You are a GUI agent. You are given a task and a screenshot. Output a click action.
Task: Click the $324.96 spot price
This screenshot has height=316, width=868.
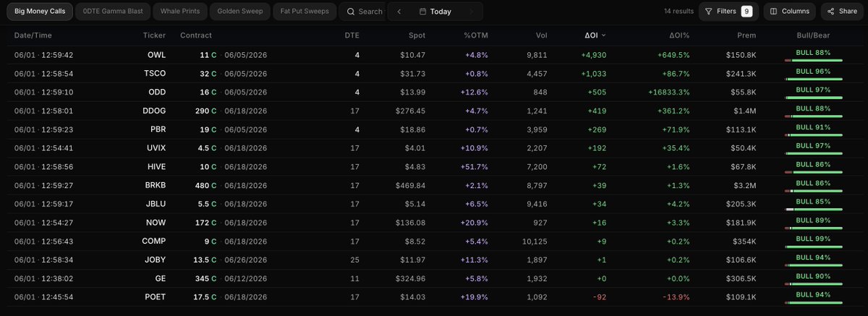(x=411, y=277)
